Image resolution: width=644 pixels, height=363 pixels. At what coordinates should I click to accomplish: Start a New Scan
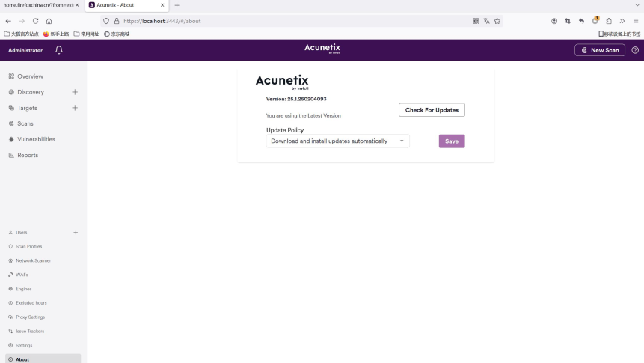click(600, 50)
